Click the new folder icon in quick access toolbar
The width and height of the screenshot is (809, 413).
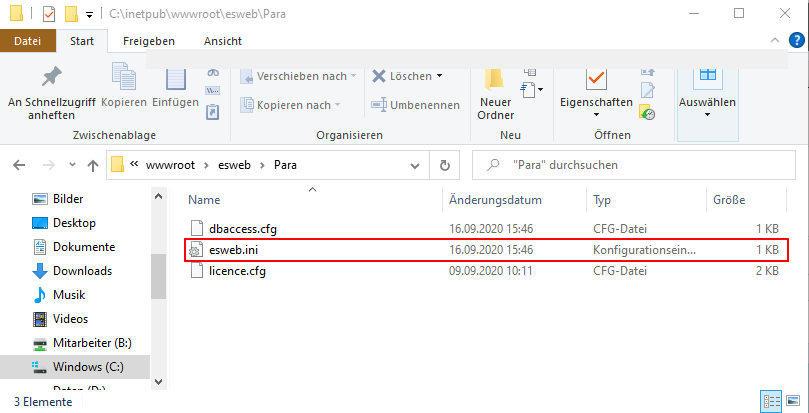point(71,14)
